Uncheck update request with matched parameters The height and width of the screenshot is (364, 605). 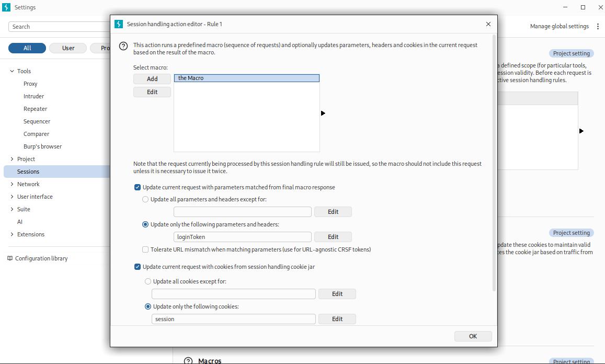pos(138,187)
